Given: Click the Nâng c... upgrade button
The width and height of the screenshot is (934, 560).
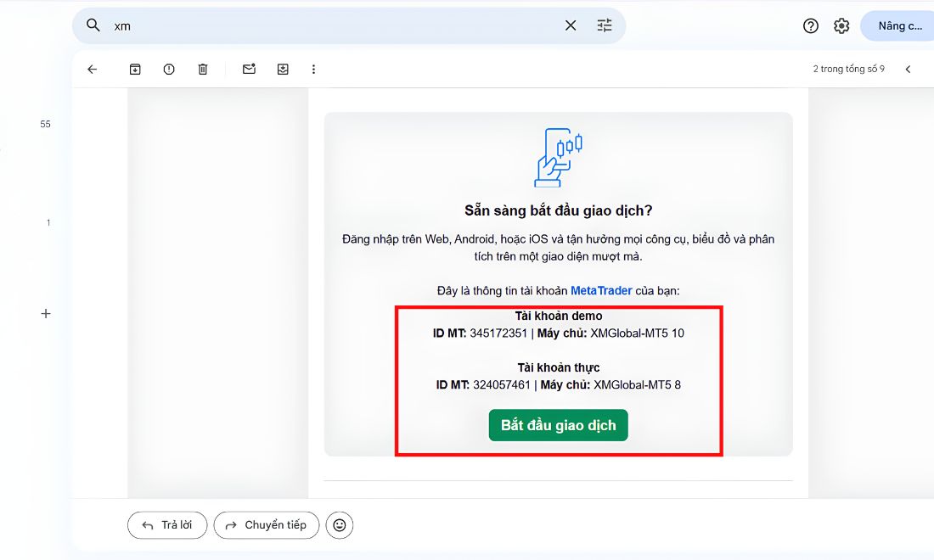Looking at the screenshot, I should click(x=899, y=26).
